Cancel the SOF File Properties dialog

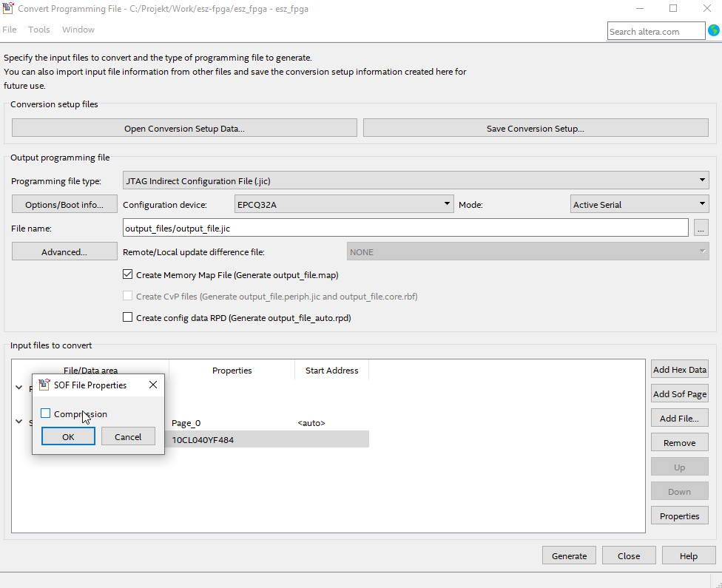coord(128,436)
